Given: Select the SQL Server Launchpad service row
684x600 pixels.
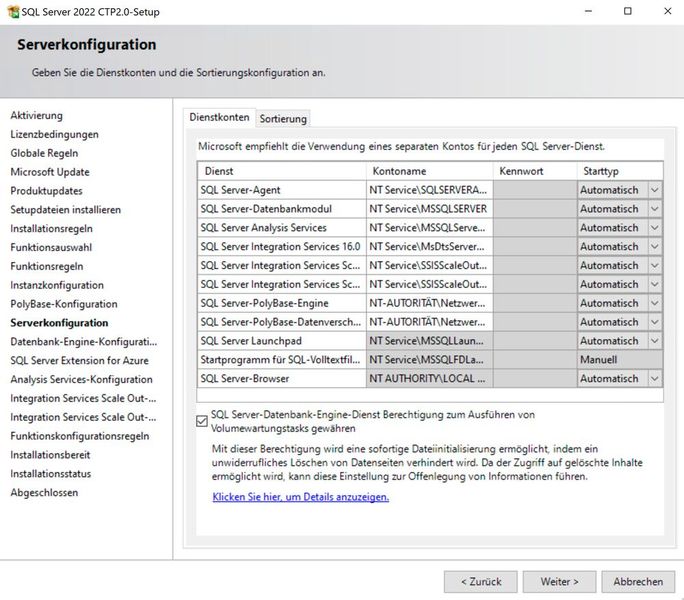Looking at the screenshot, I should tap(282, 341).
